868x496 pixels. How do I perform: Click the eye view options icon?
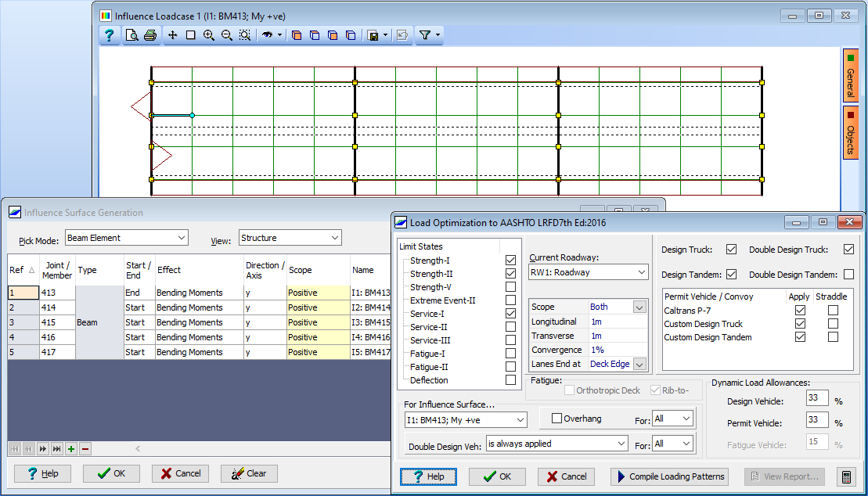coord(268,35)
